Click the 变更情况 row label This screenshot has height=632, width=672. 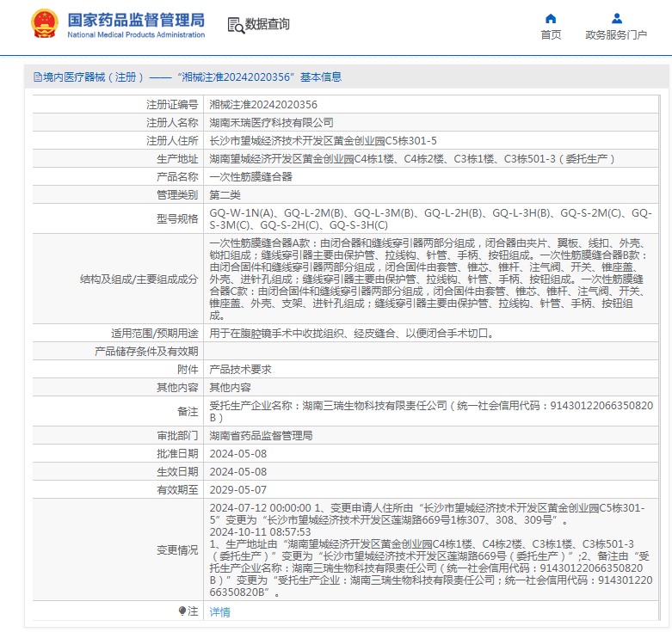[176, 549]
